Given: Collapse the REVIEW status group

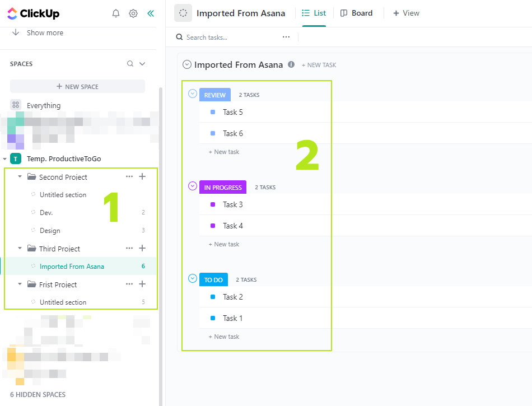Looking at the screenshot, I should point(193,94).
